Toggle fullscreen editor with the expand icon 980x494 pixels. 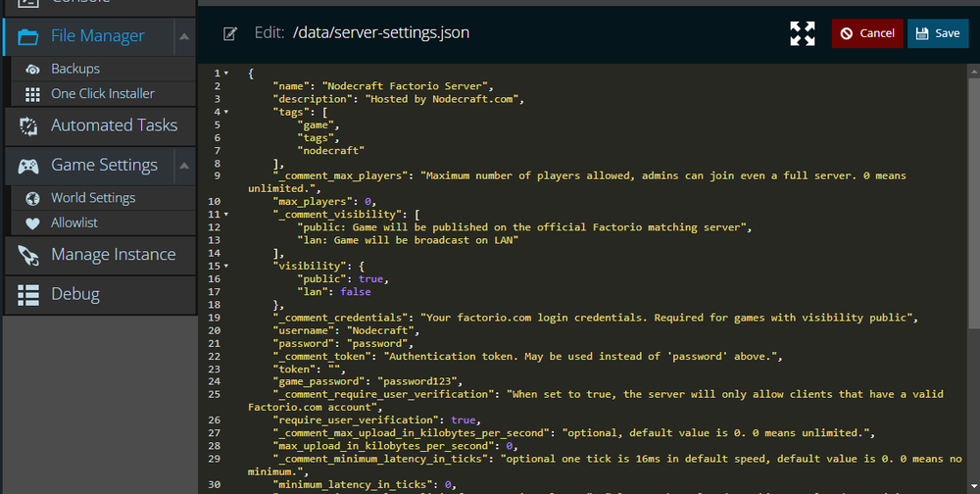tap(803, 33)
